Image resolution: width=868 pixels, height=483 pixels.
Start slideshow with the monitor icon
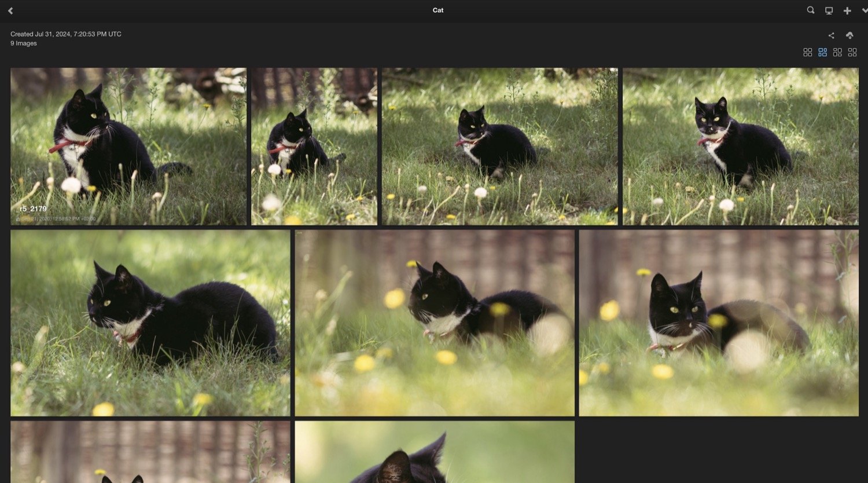click(829, 10)
